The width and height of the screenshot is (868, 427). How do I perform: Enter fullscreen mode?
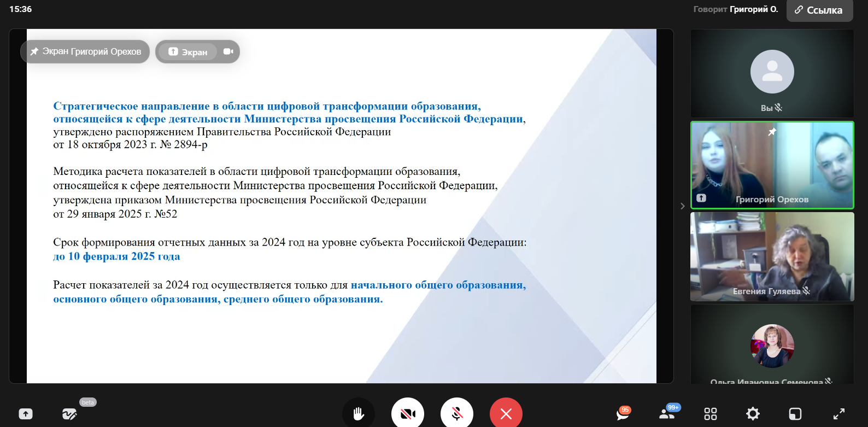(x=838, y=414)
